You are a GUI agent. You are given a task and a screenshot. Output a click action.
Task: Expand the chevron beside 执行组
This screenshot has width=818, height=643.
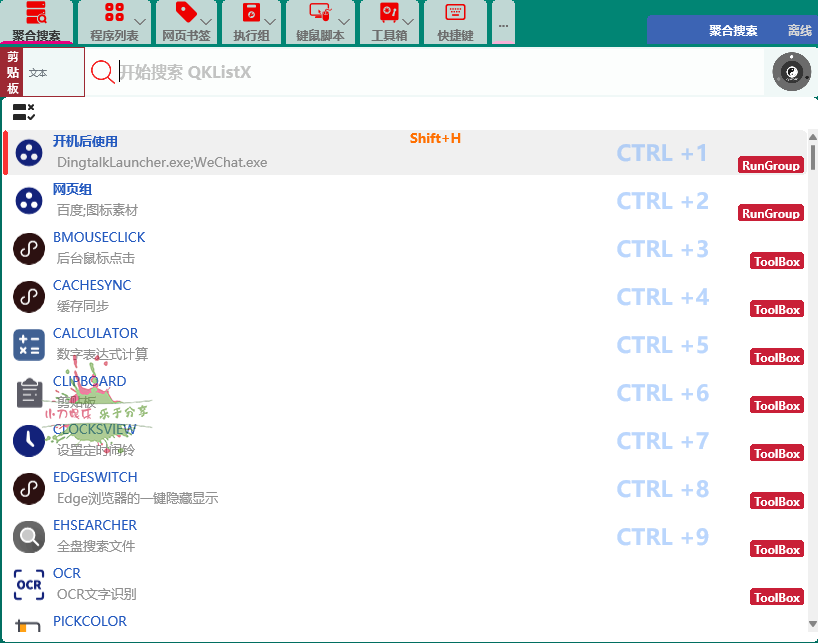pos(271,23)
